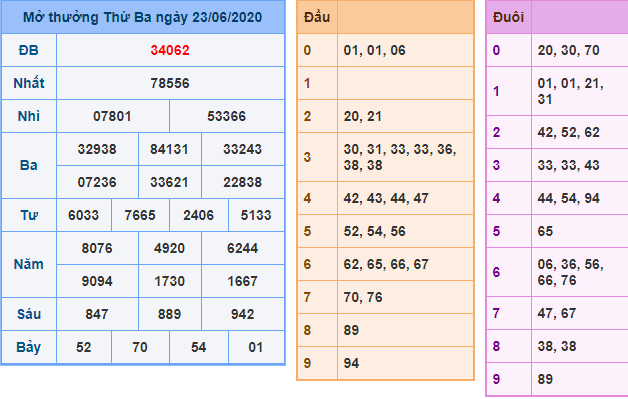Select fifth prize number 4920

(x=169, y=248)
